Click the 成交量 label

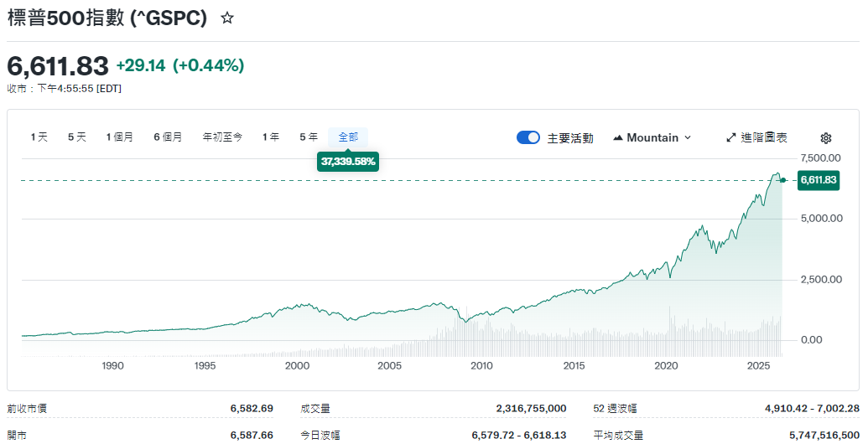(x=315, y=409)
